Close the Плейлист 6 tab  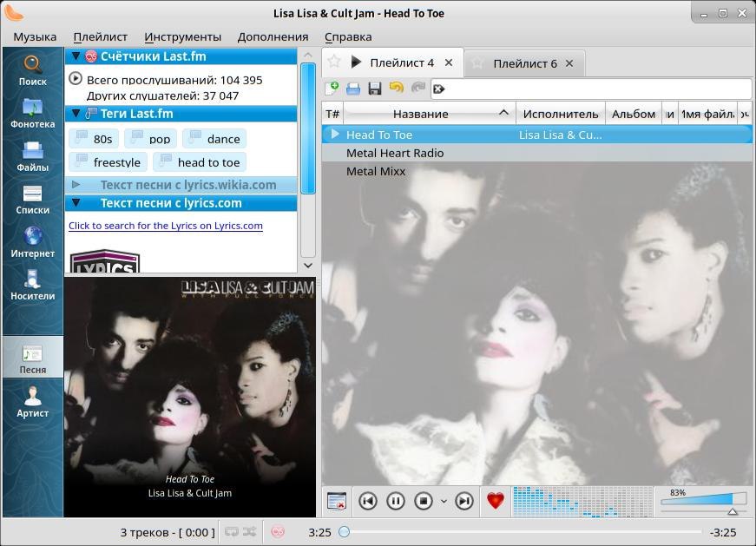click(x=569, y=63)
